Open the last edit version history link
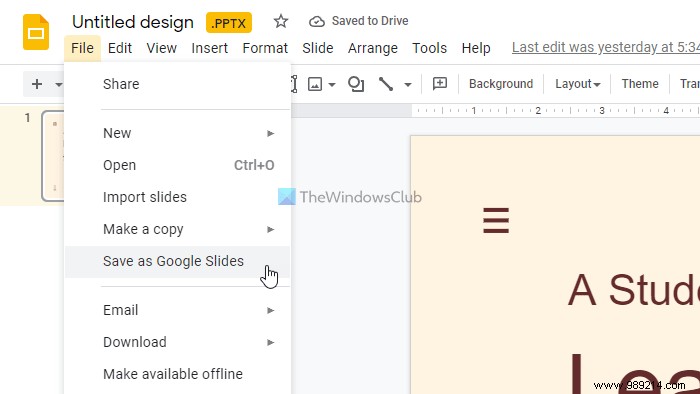Viewport: 700px width, 394px height. point(606,47)
